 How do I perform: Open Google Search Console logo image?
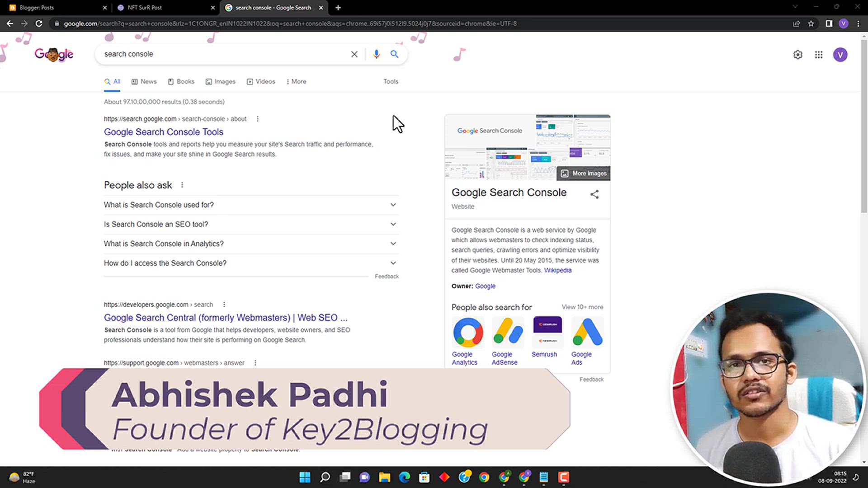click(490, 131)
